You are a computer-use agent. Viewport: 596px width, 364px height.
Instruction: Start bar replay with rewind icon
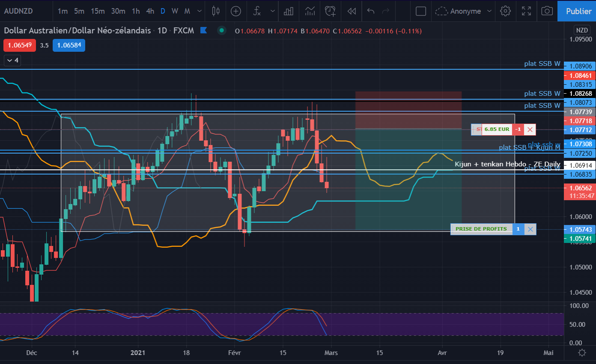pos(352,11)
